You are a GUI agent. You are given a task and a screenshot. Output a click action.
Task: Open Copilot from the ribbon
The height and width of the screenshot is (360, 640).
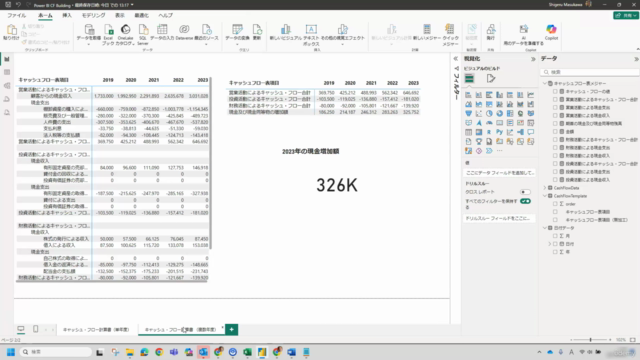551,33
